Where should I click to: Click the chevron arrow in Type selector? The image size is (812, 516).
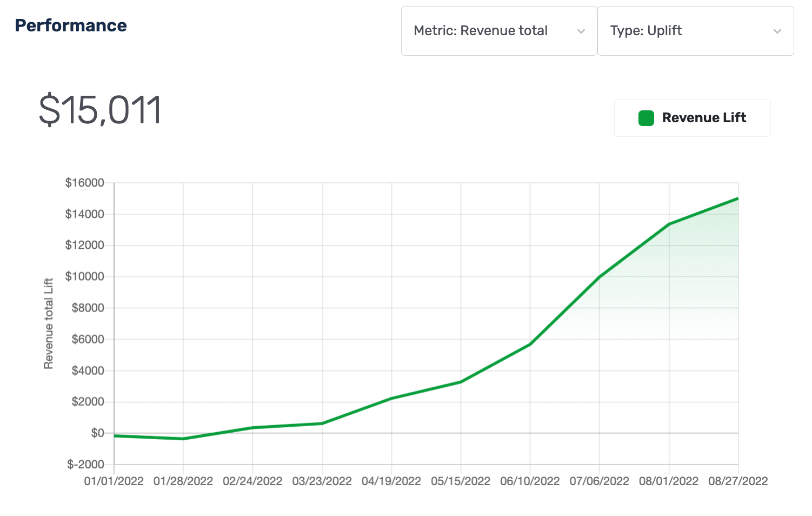tap(777, 31)
